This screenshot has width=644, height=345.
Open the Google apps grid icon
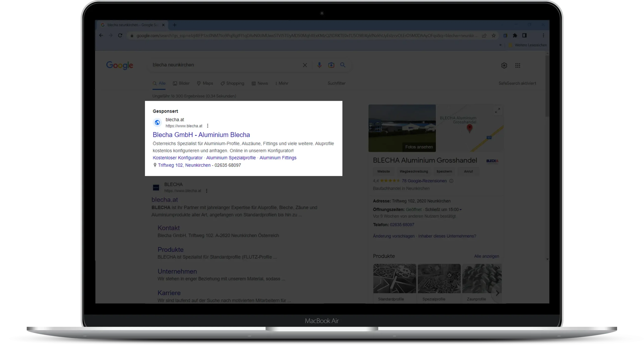pos(517,65)
